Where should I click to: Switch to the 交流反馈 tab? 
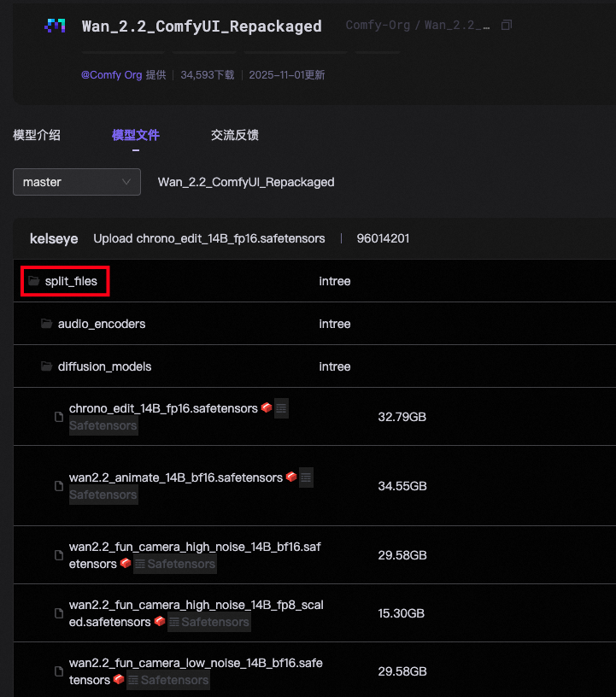[x=235, y=135]
